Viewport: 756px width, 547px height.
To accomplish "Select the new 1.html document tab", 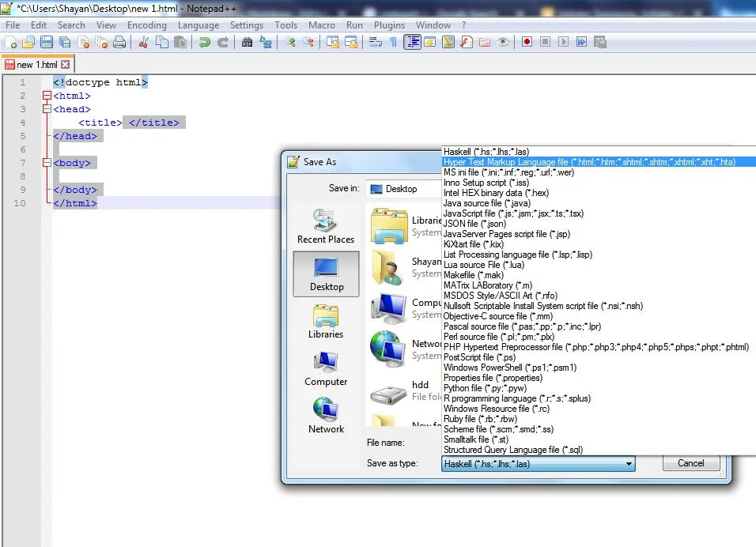I will [x=37, y=65].
